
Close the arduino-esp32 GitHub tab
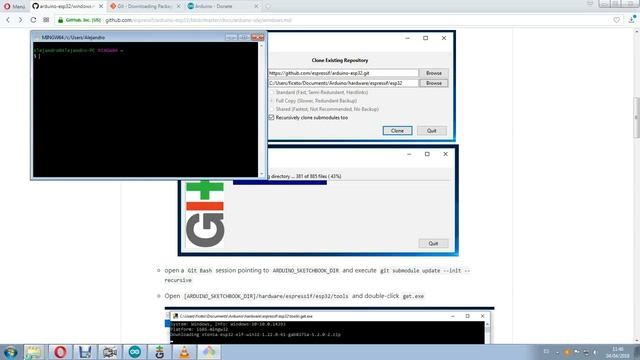[x=101, y=6]
